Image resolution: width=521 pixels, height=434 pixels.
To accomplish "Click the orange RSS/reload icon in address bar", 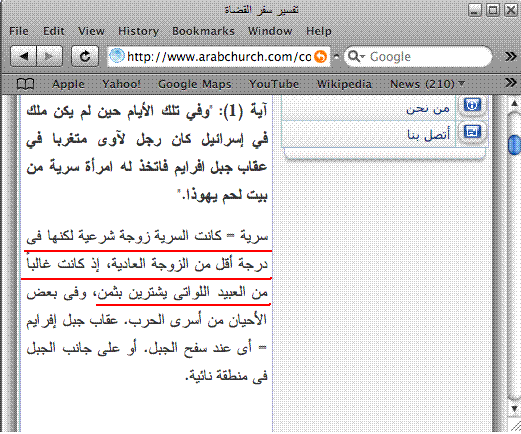I will (320, 56).
